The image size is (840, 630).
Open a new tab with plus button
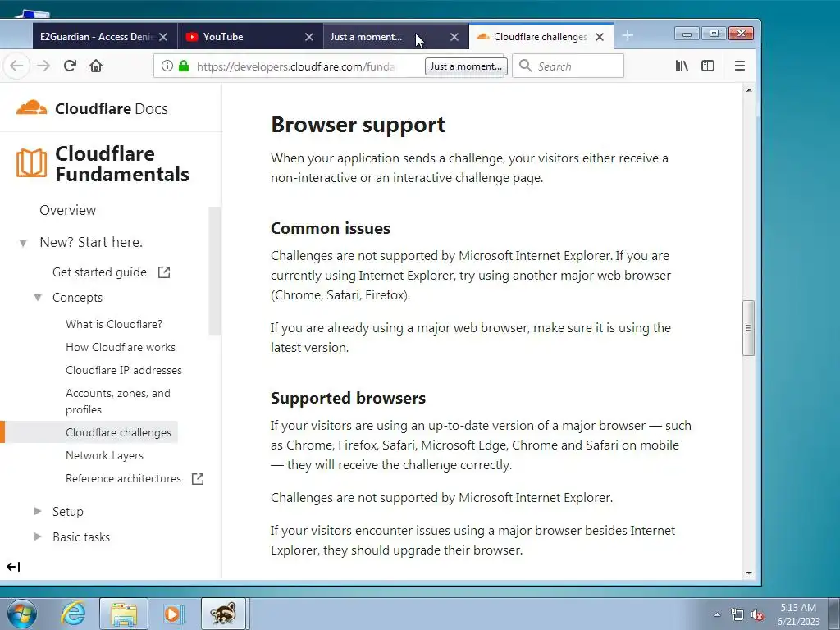coord(628,36)
